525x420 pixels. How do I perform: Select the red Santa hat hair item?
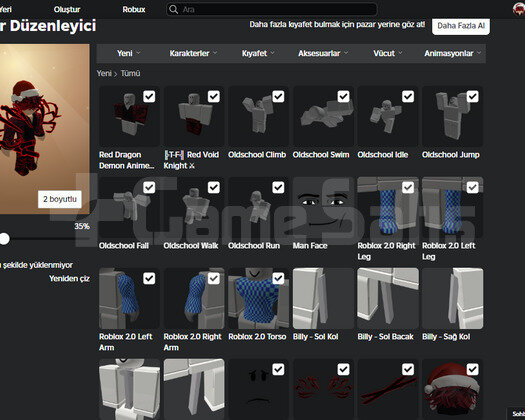pos(452,389)
